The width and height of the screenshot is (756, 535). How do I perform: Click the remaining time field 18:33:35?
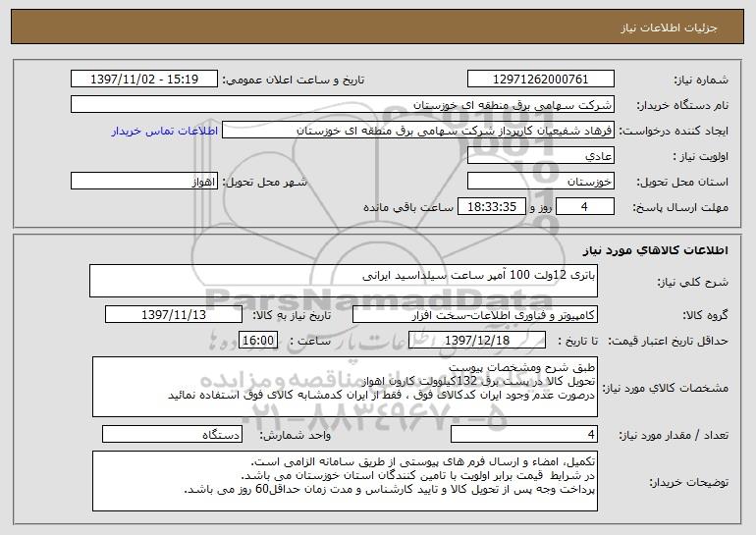(x=491, y=207)
